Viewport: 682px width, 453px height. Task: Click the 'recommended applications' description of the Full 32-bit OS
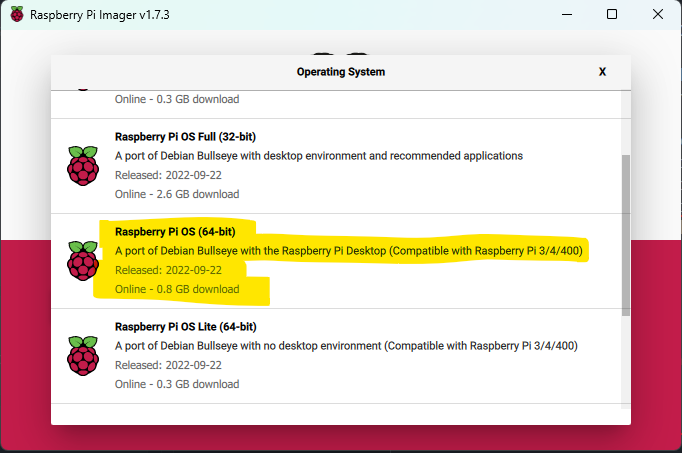[319, 156]
